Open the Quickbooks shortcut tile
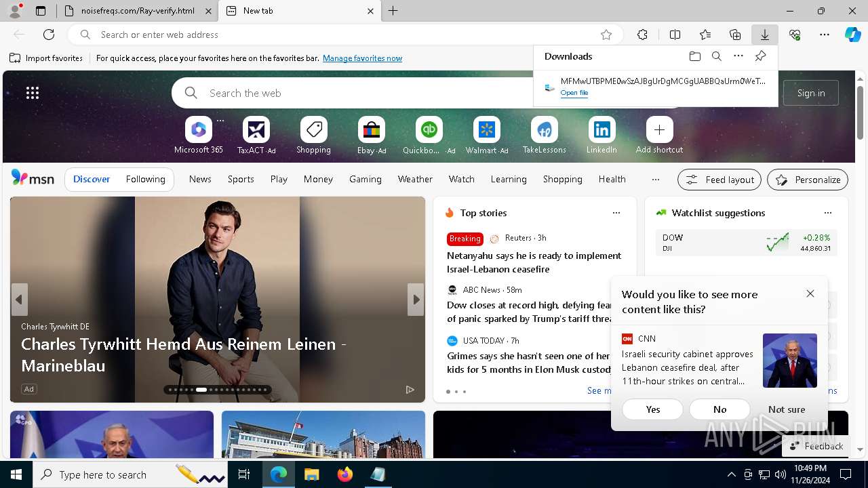Viewport: 868px width, 488px height. 429,136
